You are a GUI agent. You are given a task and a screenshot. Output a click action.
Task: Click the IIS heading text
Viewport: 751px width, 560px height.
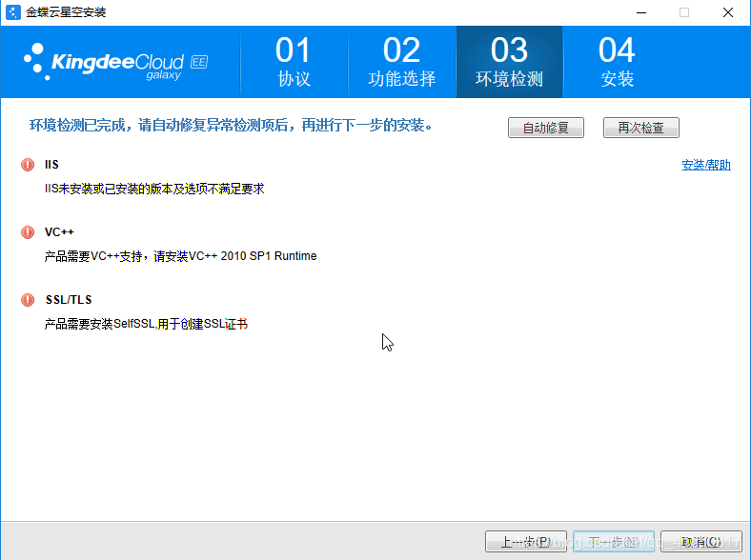51,165
